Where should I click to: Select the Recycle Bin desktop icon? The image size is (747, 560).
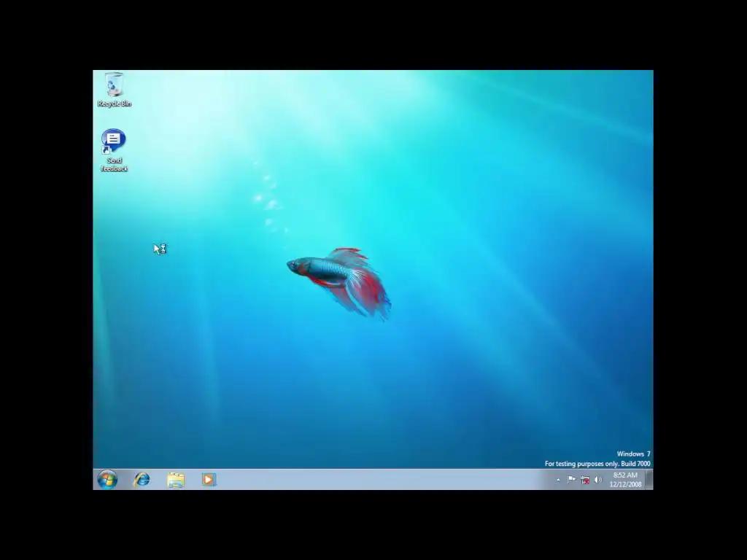[115, 90]
